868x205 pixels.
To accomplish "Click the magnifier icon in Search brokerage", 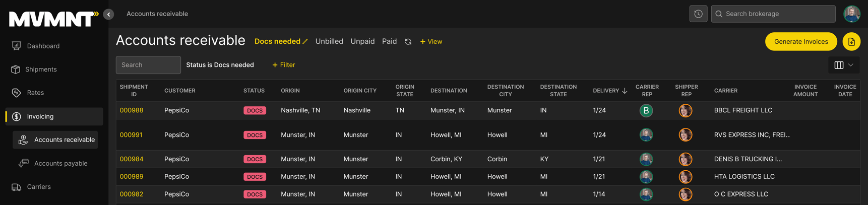I will 719,14.
